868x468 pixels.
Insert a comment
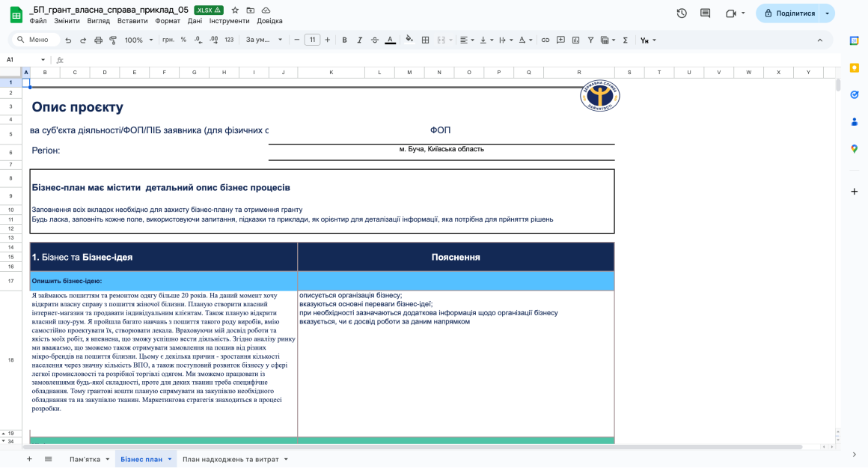pos(560,40)
